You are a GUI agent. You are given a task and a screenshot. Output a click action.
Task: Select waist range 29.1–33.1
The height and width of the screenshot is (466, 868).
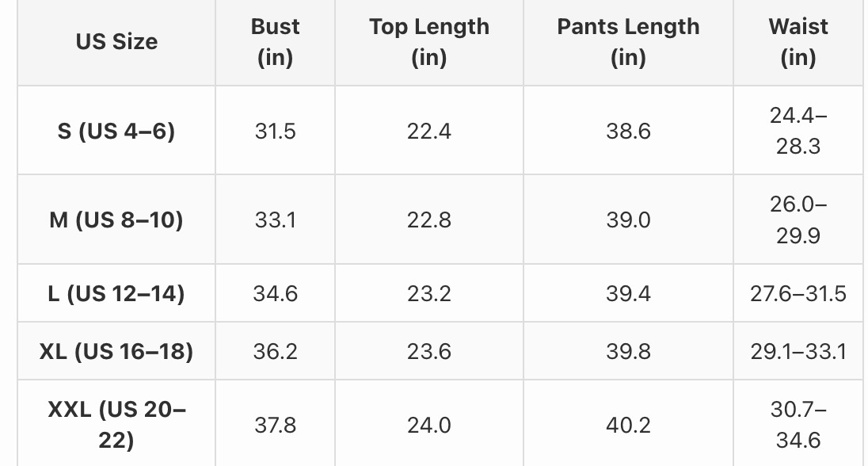798,351
